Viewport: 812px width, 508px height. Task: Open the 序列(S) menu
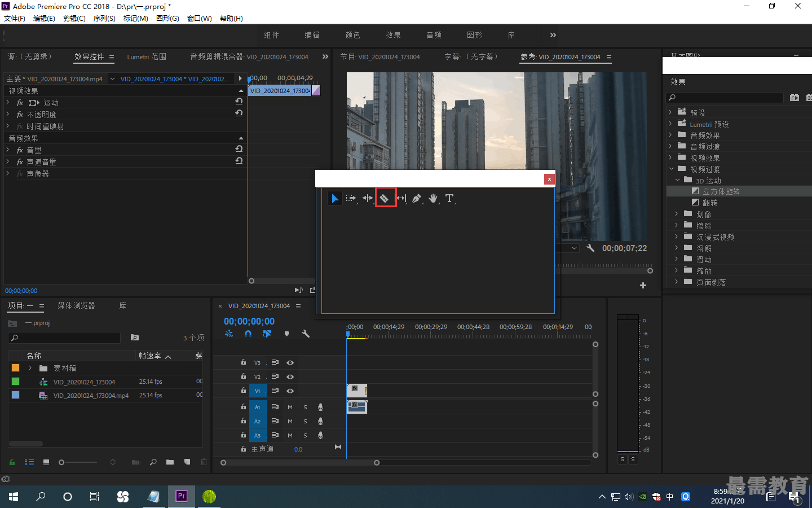coord(104,19)
